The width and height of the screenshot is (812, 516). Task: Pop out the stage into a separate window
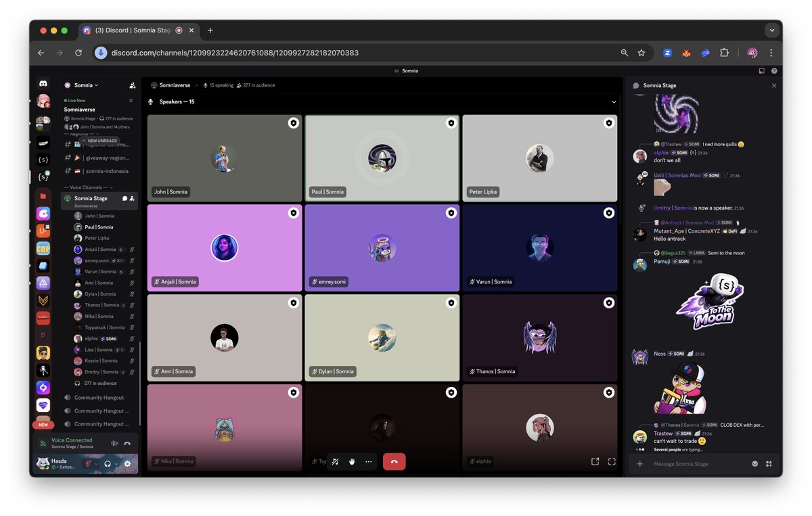[x=595, y=462]
